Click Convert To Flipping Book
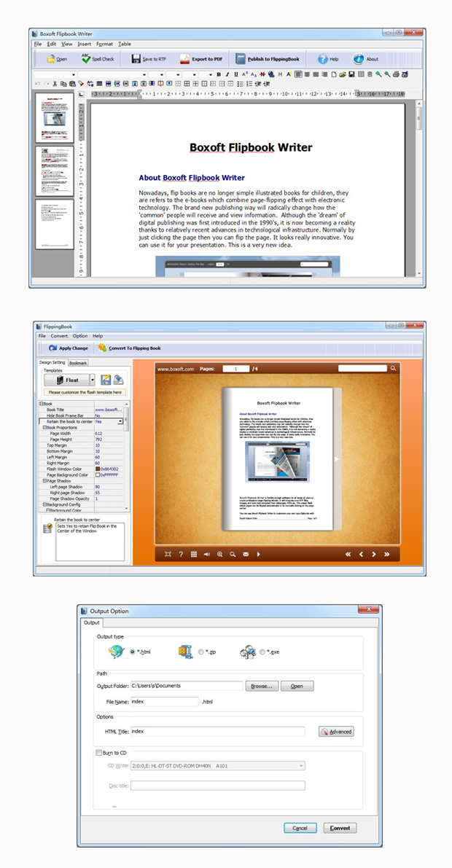This screenshot has height=868, width=452. tap(129, 348)
